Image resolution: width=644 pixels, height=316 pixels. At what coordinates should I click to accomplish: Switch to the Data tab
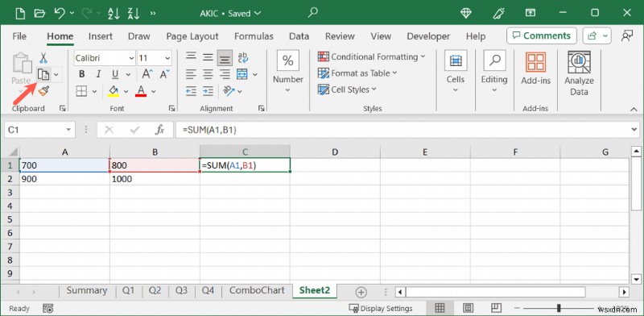click(x=299, y=36)
